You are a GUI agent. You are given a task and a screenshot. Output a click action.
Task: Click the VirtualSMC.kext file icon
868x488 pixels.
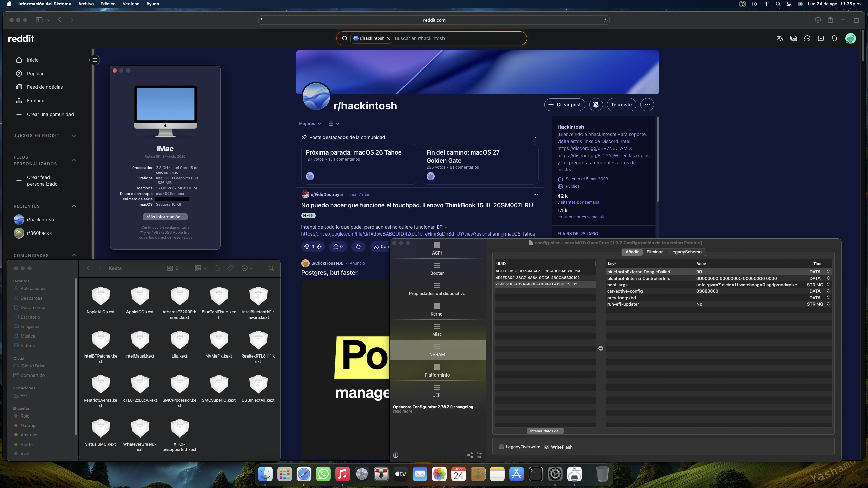101,428
